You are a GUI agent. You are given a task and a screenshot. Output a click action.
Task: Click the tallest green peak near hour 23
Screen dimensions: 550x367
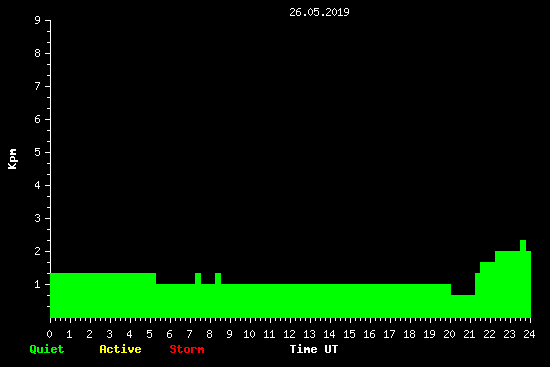click(x=523, y=246)
